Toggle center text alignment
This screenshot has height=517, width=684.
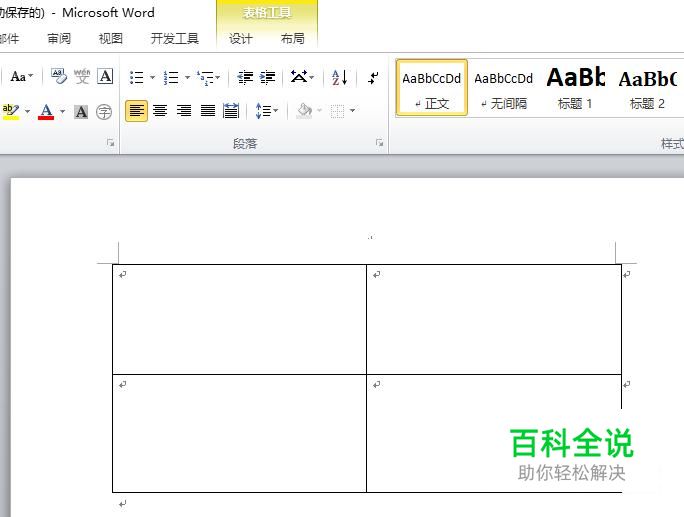[x=160, y=111]
